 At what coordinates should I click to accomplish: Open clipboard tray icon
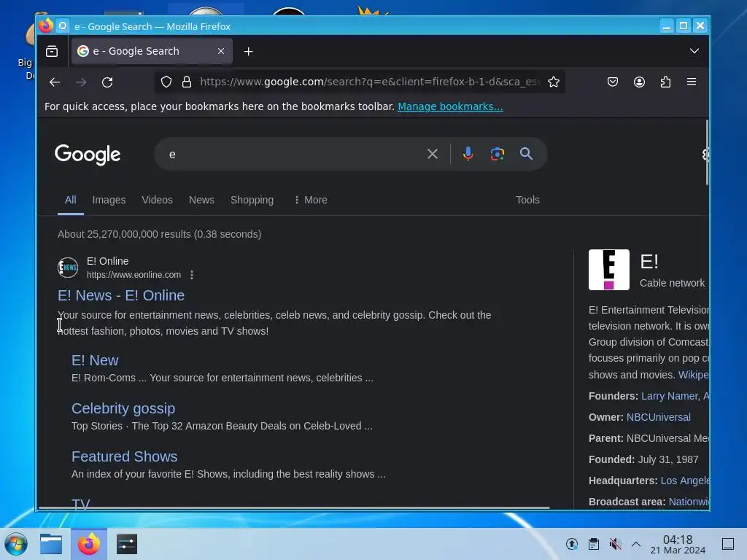[x=594, y=544]
